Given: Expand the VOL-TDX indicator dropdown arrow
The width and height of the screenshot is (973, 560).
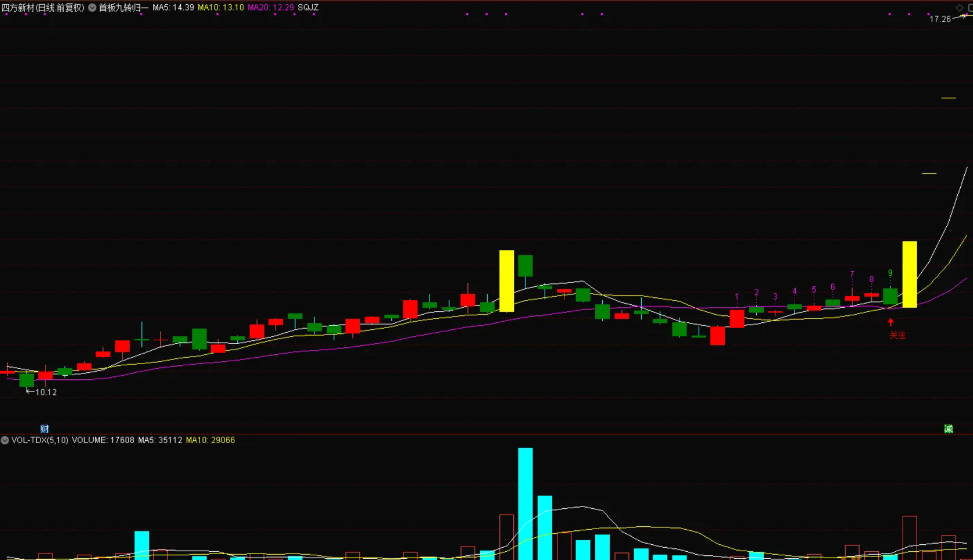Looking at the screenshot, I should click(5, 440).
